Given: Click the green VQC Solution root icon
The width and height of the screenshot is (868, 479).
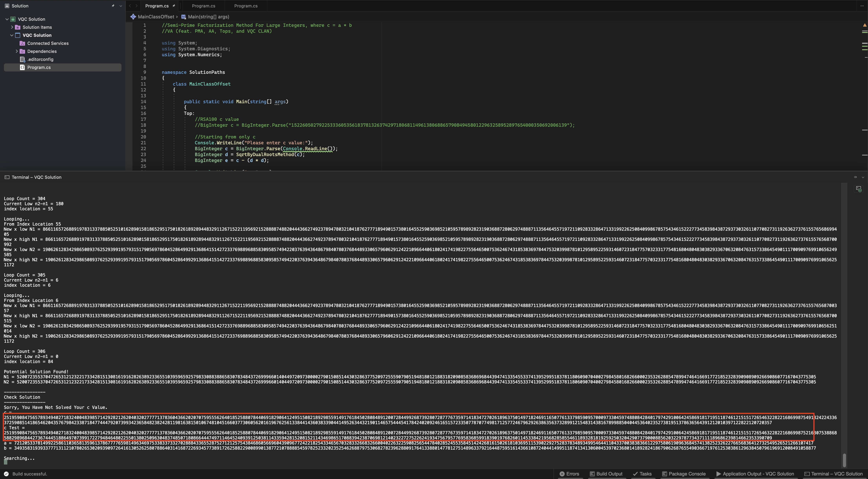Looking at the screenshot, I should pyautogui.click(x=13, y=19).
